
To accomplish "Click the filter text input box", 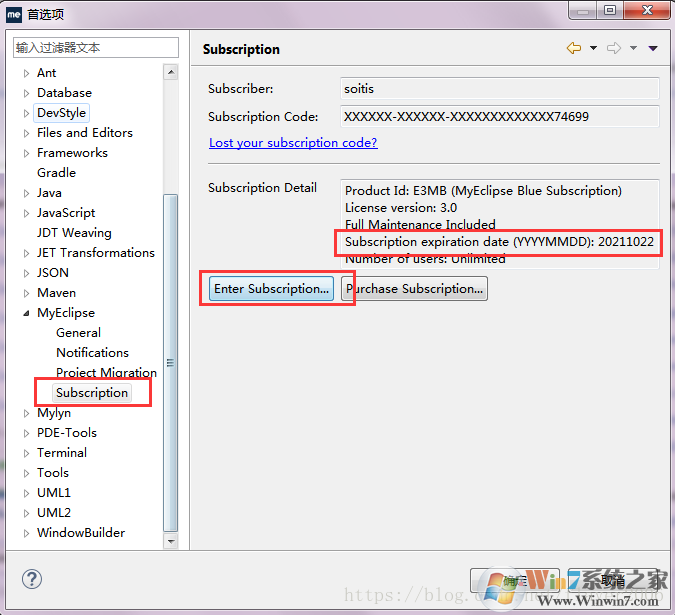I will tap(96, 47).
